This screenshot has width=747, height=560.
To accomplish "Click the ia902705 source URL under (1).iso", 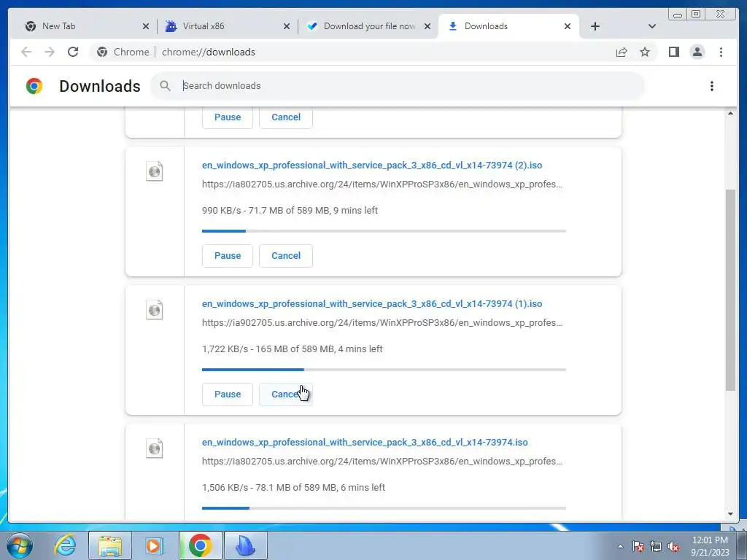I will (x=382, y=323).
